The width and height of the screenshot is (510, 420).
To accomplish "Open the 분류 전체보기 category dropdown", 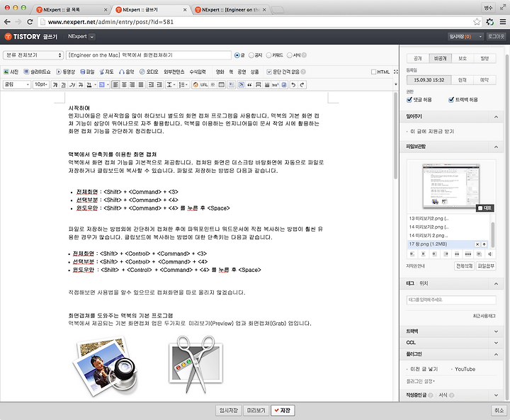I will [x=33, y=55].
